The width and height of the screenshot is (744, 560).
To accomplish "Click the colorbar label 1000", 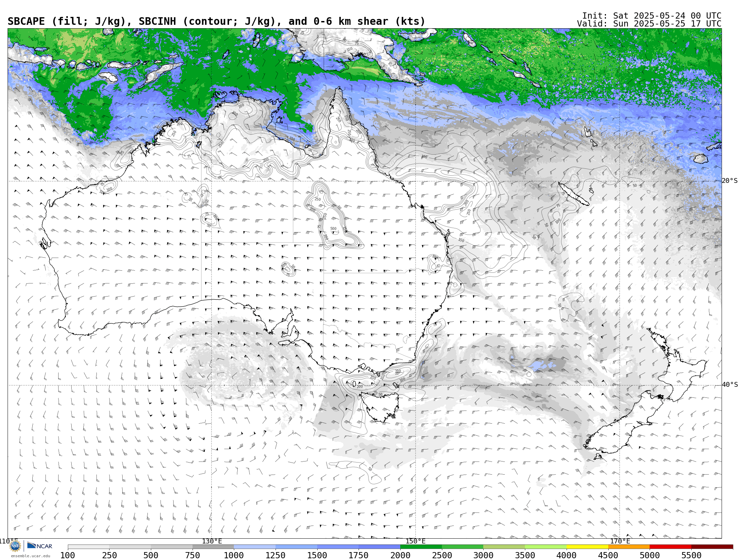I will (234, 556).
